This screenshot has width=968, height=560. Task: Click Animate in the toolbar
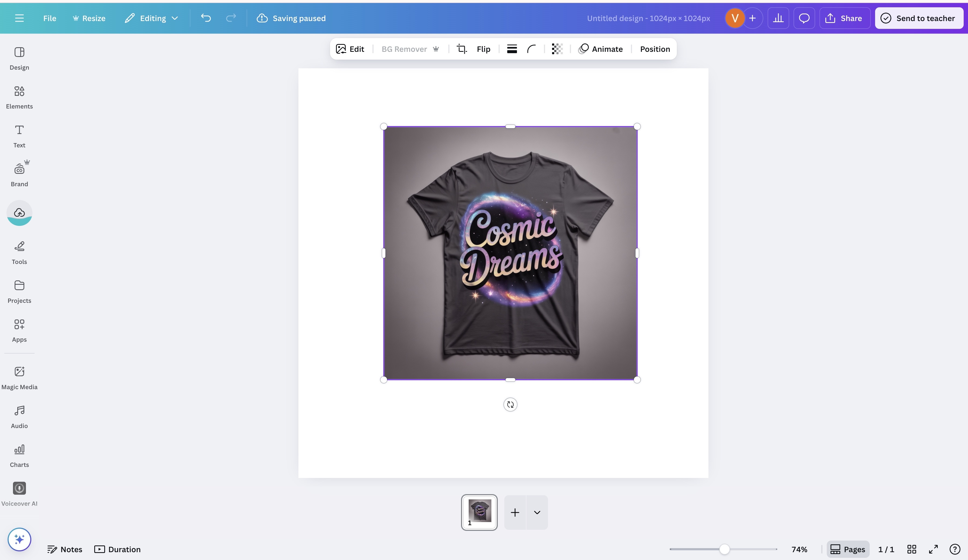[x=600, y=49]
